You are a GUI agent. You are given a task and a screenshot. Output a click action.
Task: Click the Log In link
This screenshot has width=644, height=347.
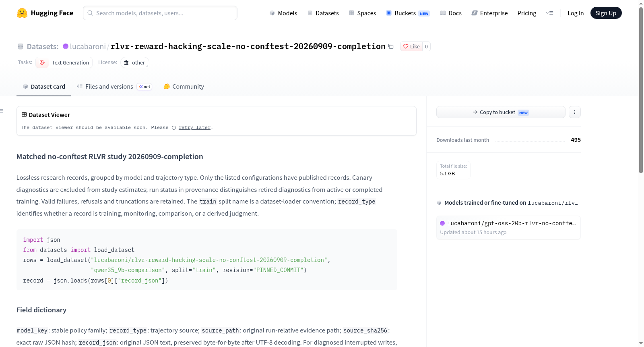(576, 13)
